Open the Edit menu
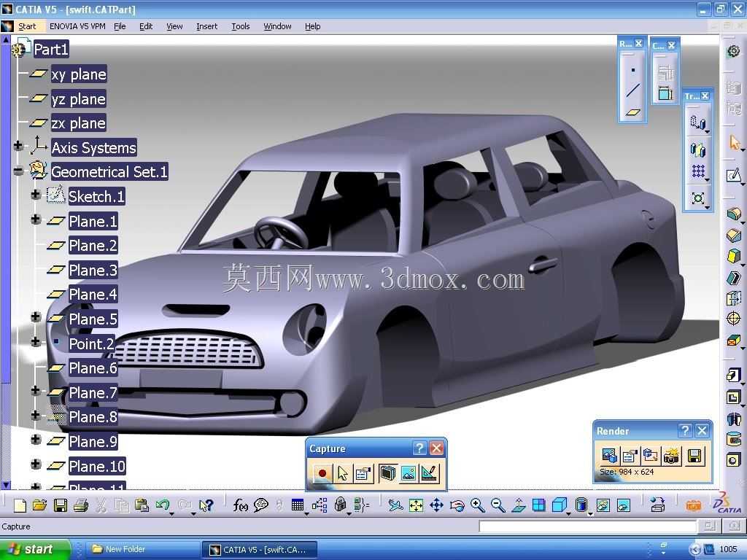Image resolution: width=747 pixels, height=560 pixels. click(146, 26)
